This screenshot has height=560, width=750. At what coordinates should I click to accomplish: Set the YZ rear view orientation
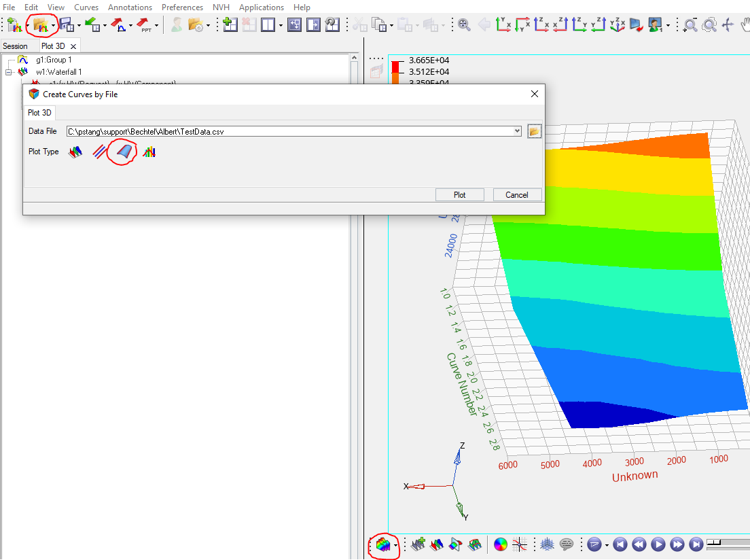click(x=599, y=24)
